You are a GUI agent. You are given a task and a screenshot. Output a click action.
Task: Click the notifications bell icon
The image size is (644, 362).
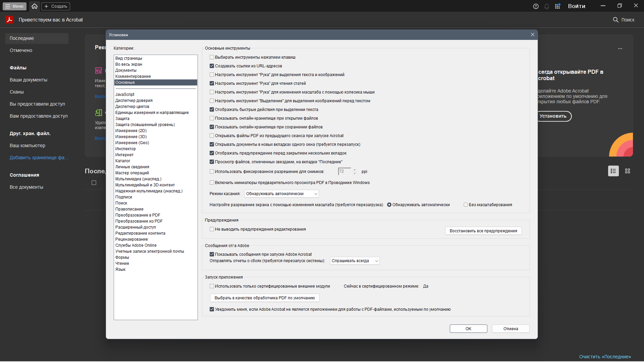(x=547, y=6)
